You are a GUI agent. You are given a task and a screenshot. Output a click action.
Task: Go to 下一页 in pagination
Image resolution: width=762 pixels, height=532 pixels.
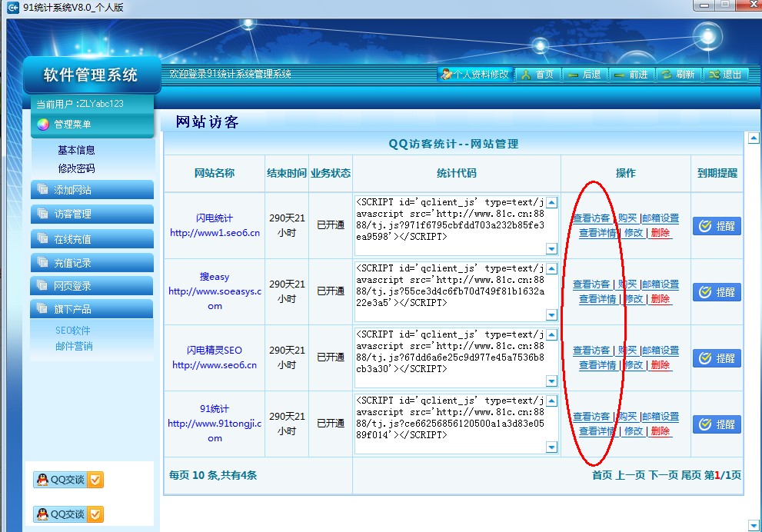point(664,475)
